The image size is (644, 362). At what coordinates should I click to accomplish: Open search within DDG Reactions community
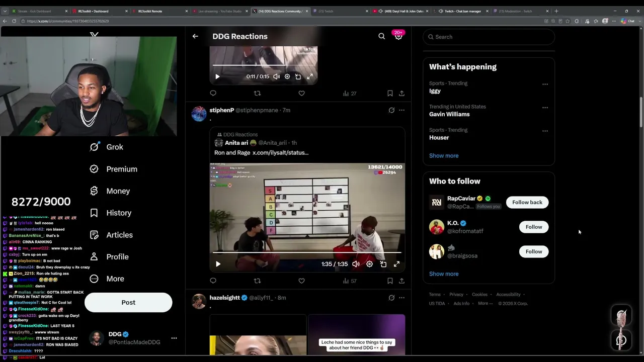381,36
